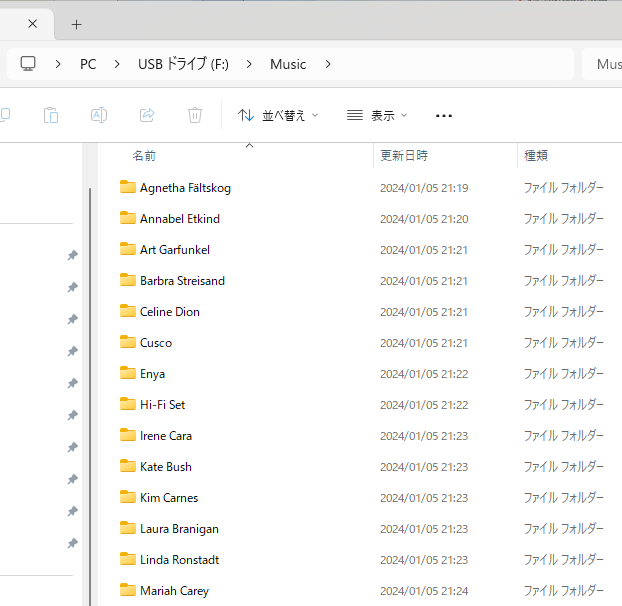Sort by the 更新日時 column header

pyautogui.click(x=404, y=155)
